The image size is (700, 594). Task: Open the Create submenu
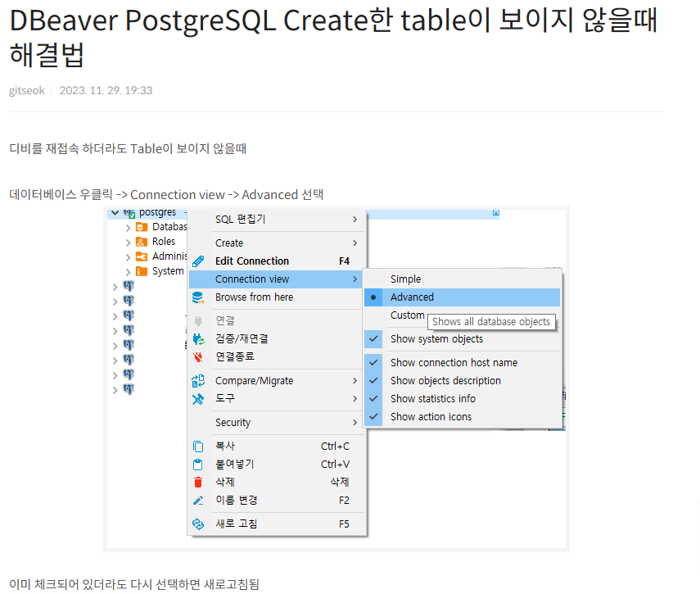pyautogui.click(x=277, y=243)
